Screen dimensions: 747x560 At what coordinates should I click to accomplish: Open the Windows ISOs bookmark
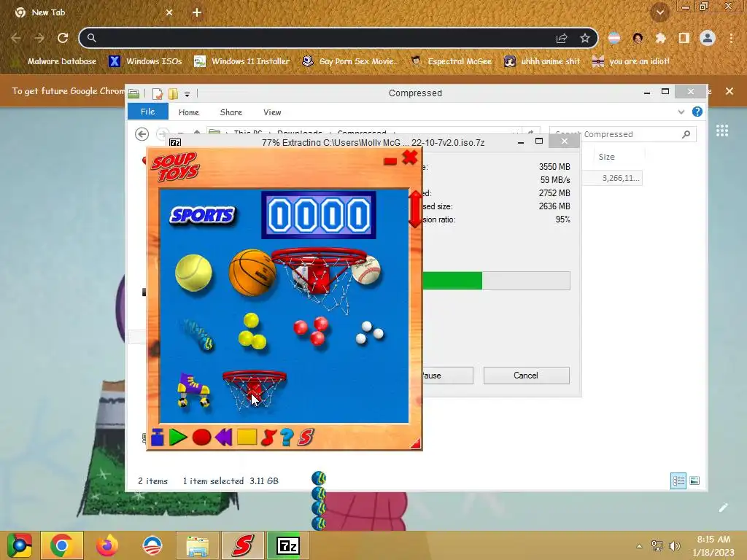pyautogui.click(x=145, y=61)
